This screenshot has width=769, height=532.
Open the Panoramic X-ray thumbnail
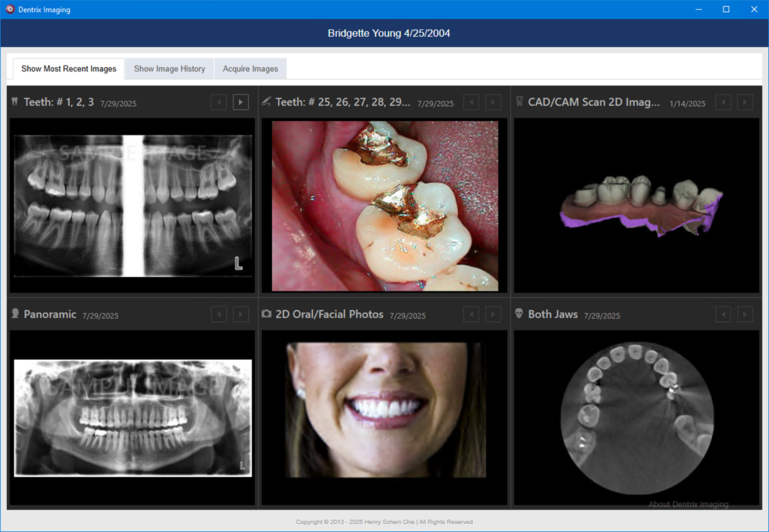133,418
